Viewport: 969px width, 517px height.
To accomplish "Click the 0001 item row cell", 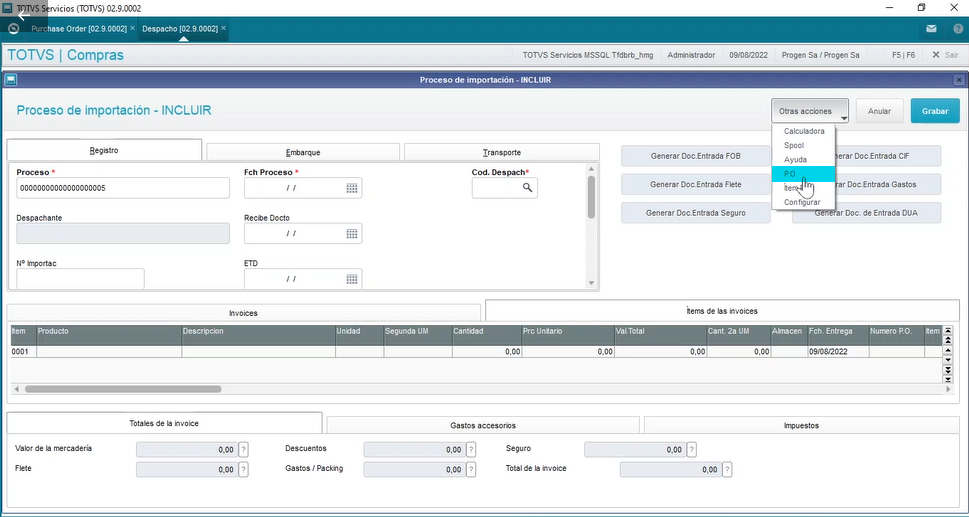I will coord(23,351).
